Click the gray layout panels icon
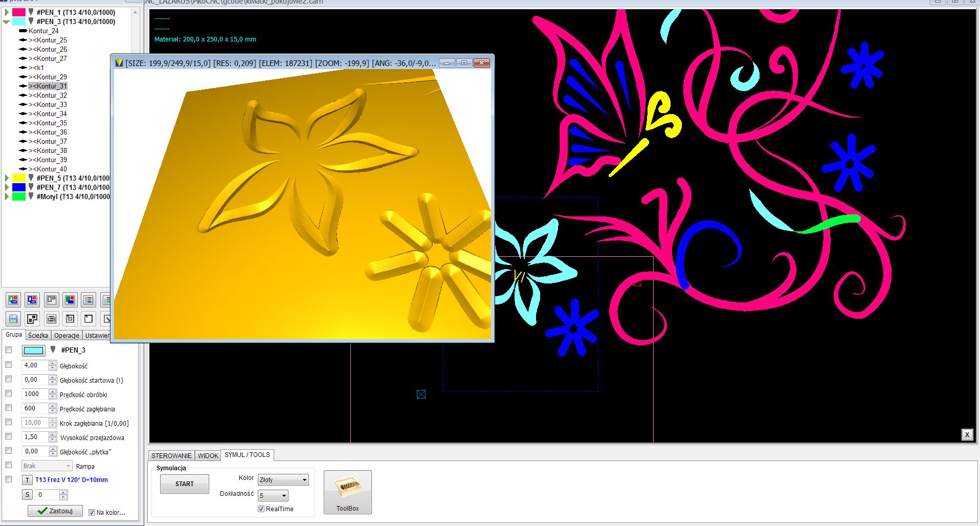 coord(51,300)
